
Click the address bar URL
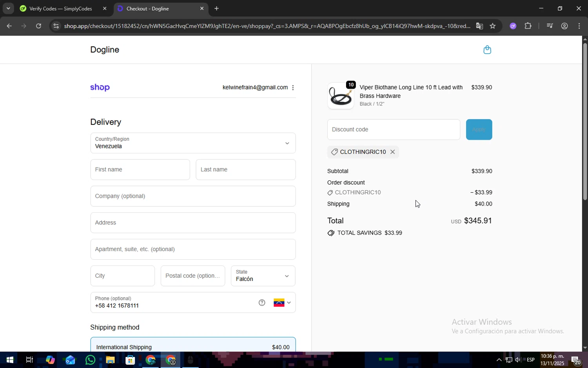point(267,26)
